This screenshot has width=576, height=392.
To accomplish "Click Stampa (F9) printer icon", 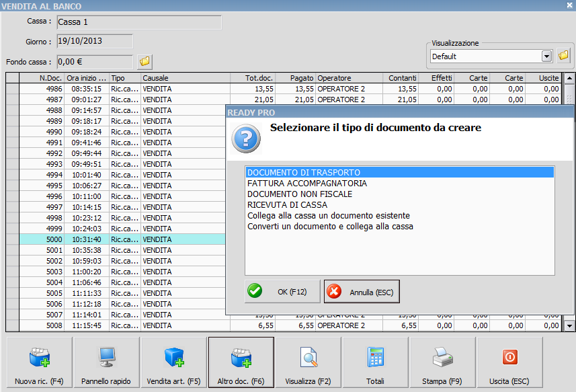I will tap(443, 357).
